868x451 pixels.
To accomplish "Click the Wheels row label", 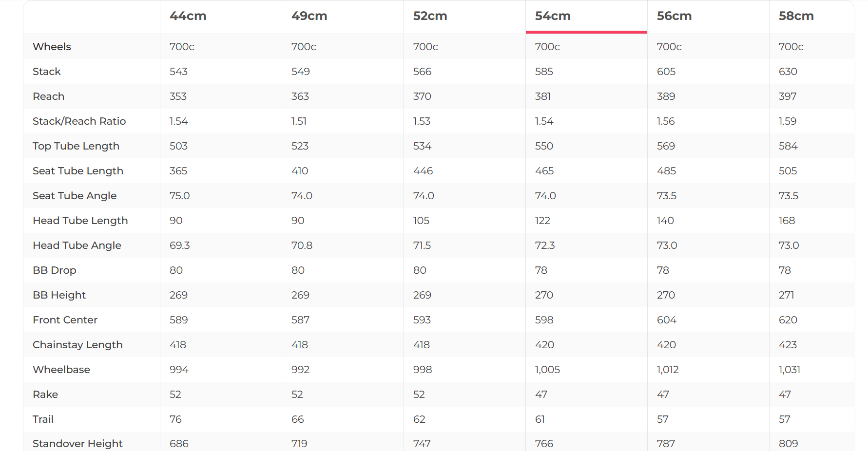I will 52,47.
